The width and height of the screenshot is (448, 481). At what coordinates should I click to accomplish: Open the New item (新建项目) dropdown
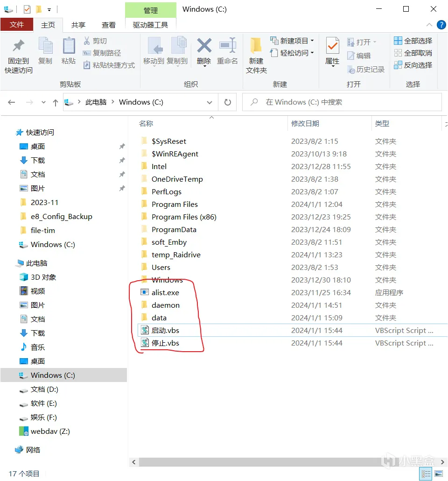(292, 41)
